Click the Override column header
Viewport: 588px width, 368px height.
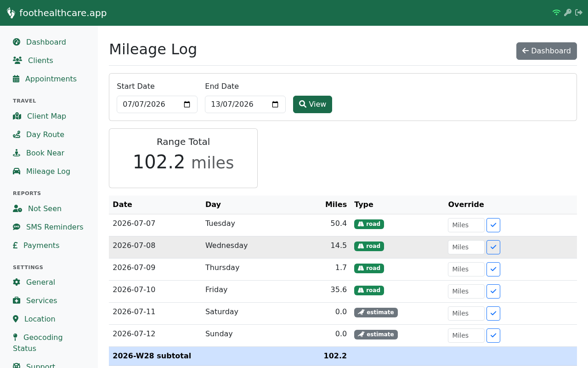click(x=466, y=205)
